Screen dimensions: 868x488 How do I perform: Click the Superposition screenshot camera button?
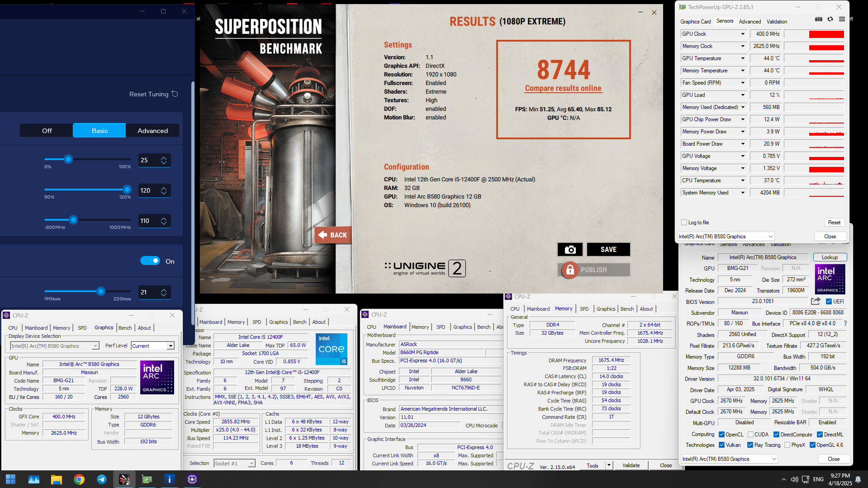[x=570, y=249]
